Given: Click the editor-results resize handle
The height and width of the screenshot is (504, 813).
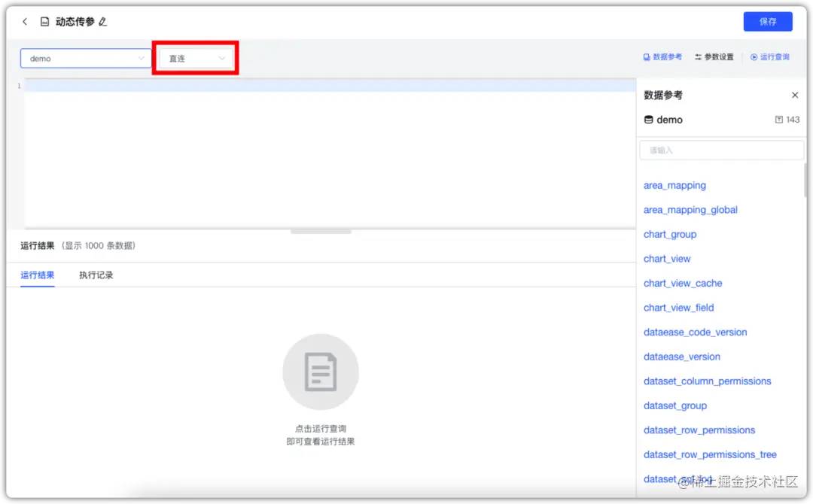Looking at the screenshot, I should 321,232.
